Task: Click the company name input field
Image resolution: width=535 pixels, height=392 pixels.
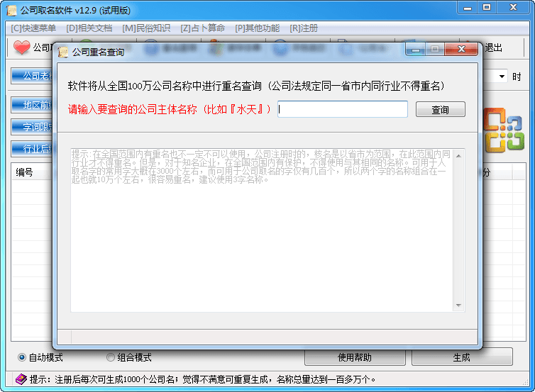Action: click(342, 109)
